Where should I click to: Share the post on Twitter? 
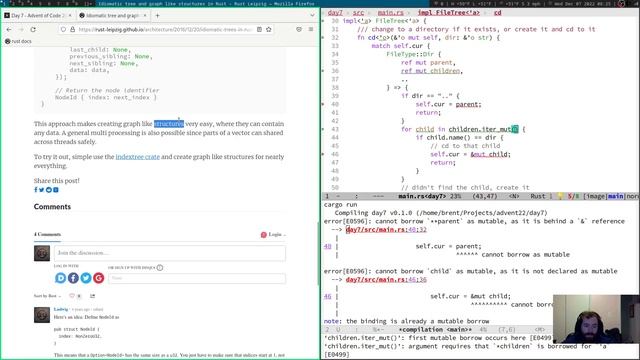tap(42, 190)
